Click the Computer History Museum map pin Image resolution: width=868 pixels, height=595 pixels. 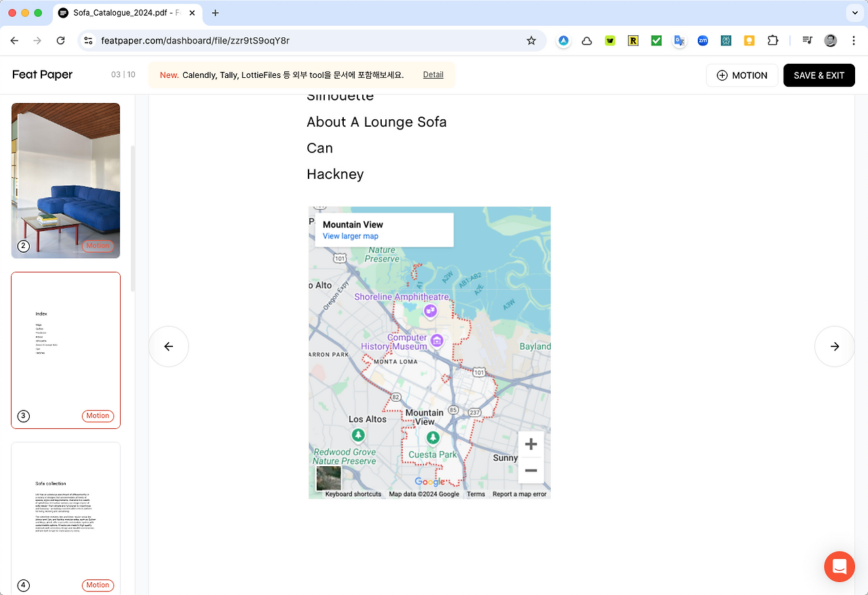(437, 340)
